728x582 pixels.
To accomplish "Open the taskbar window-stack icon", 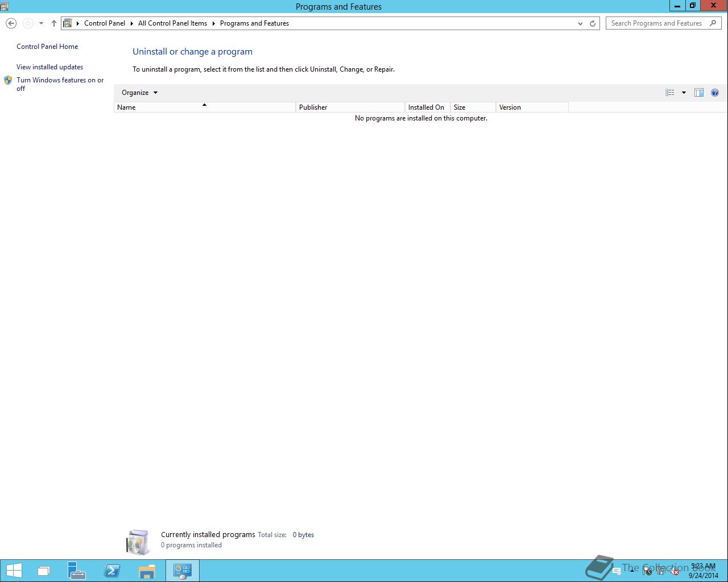I will pos(44,571).
